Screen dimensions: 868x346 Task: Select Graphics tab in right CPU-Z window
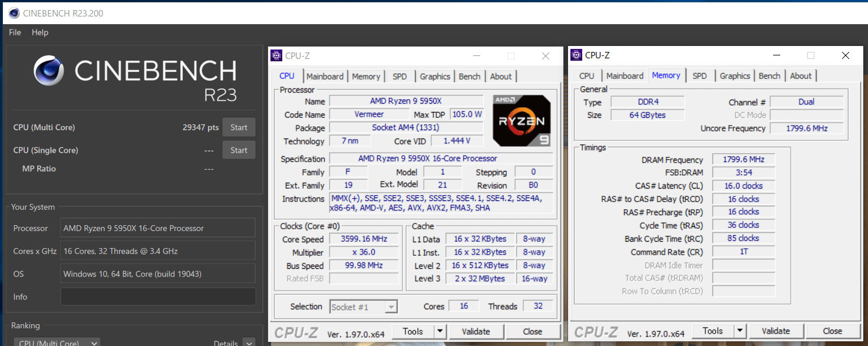pos(735,75)
